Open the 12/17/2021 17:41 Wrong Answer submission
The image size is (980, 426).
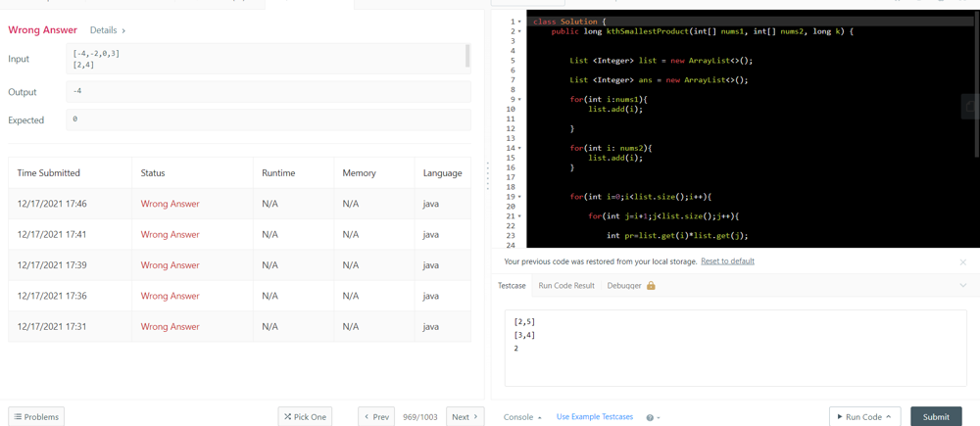(x=170, y=234)
